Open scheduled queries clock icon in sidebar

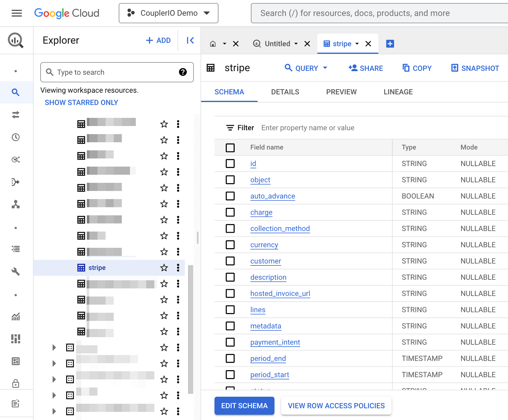(x=16, y=137)
